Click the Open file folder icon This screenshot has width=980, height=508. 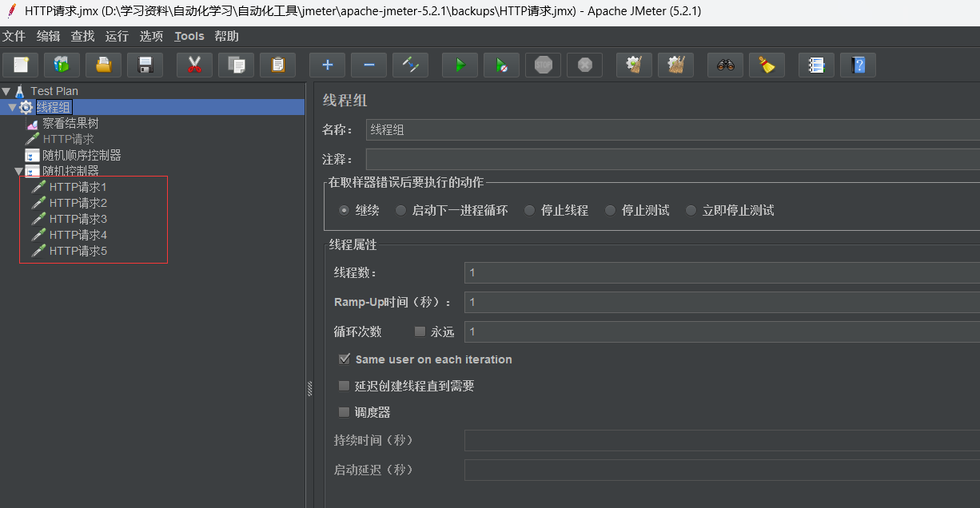pyautogui.click(x=103, y=65)
